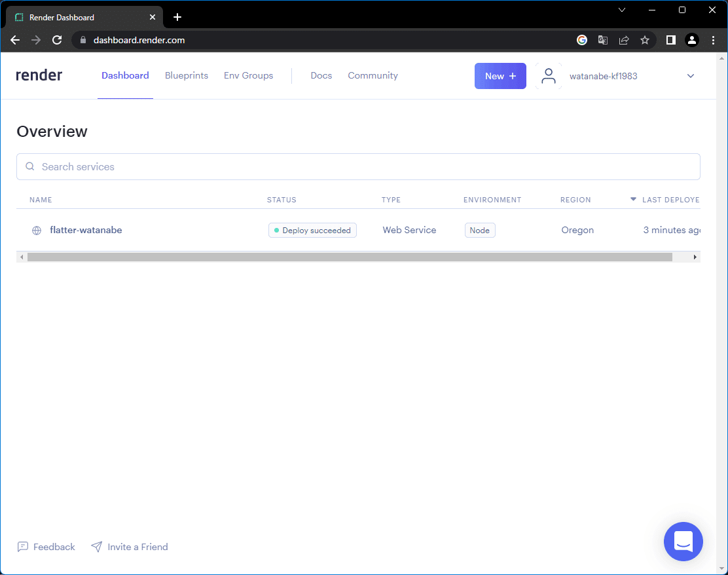Open the Chrome three-dot menu
This screenshot has height=575, width=728.
[x=714, y=40]
